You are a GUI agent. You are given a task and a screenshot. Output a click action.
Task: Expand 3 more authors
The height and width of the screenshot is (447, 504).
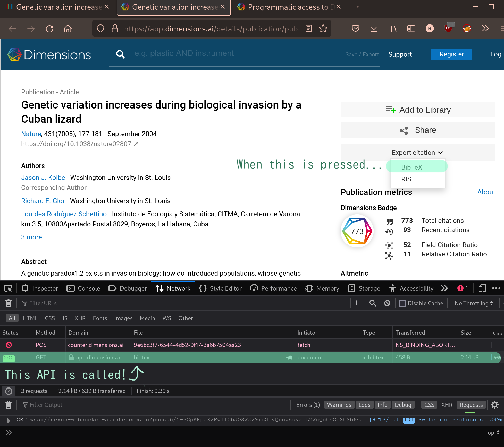tap(31, 237)
